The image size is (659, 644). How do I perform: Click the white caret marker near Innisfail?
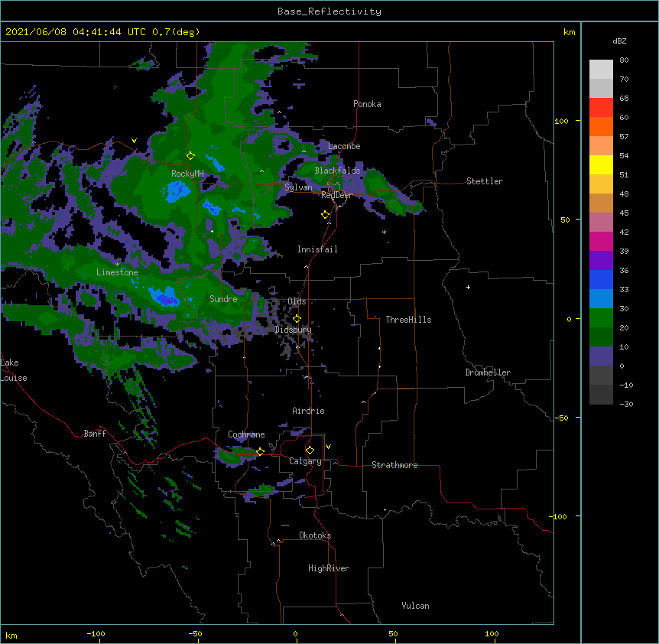pyautogui.click(x=306, y=266)
